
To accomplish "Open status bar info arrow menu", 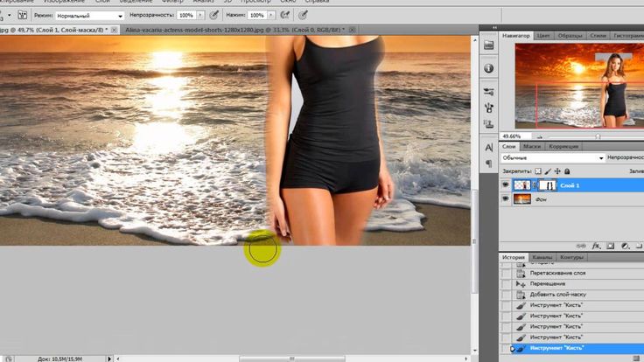I will pos(109,359).
